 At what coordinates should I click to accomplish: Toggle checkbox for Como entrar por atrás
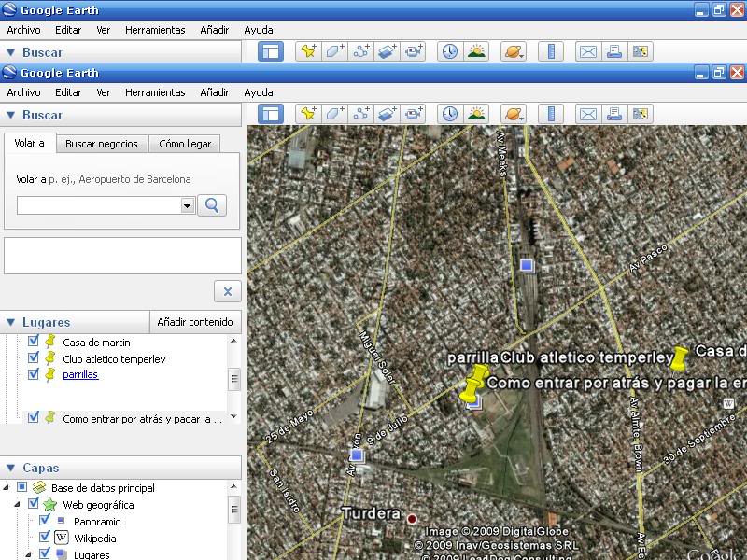point(34,417)
